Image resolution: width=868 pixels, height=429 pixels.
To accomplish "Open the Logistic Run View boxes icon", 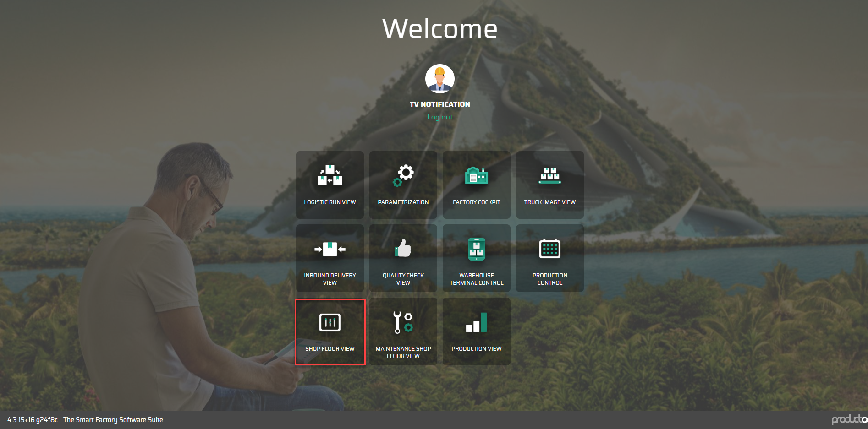I will (330, 176).
